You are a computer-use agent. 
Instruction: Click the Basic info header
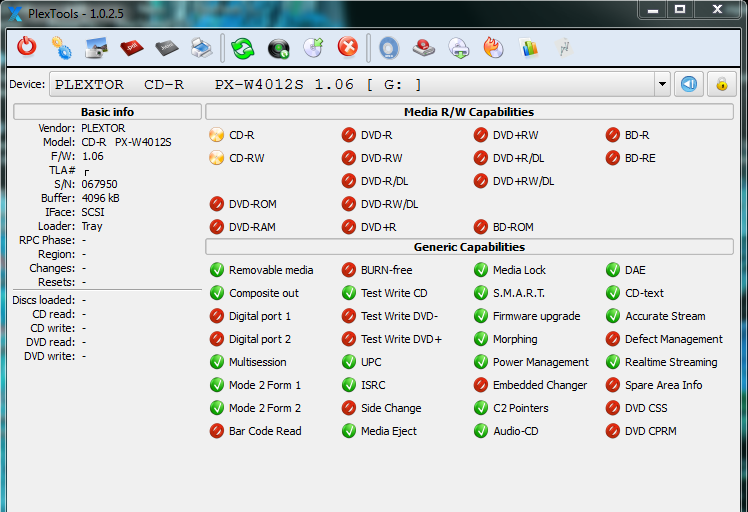(x=107, y=112)
